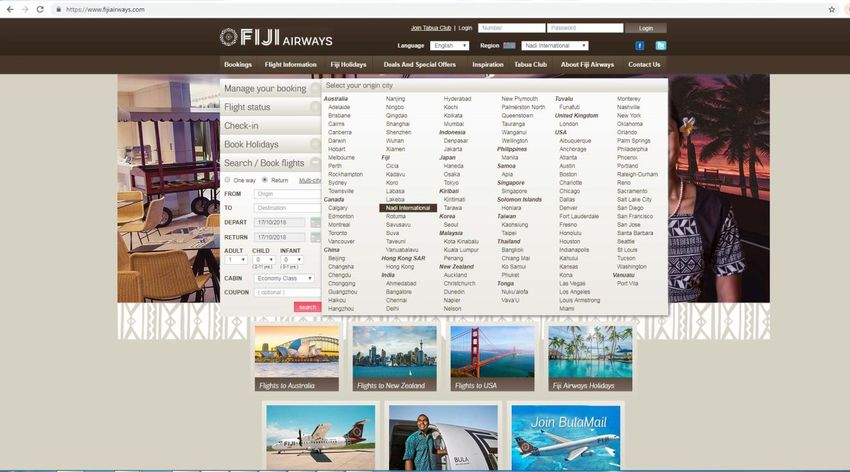Open the Language dropdown
850x472 pixels.
click(449, 46)
